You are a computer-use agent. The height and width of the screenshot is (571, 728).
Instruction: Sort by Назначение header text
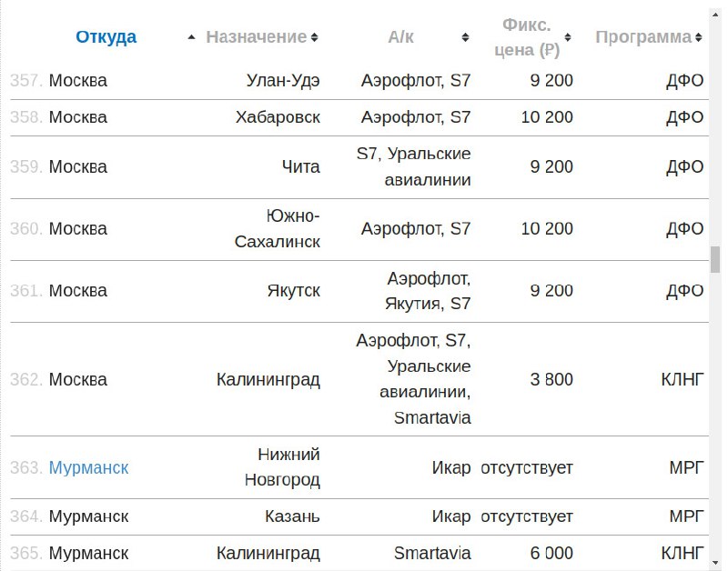tap(257, 37)
